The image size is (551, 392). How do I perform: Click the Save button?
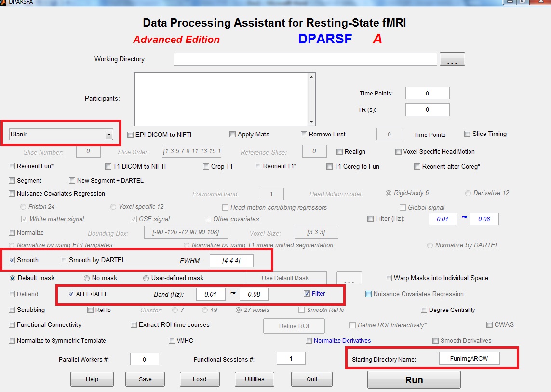(145, 379)
